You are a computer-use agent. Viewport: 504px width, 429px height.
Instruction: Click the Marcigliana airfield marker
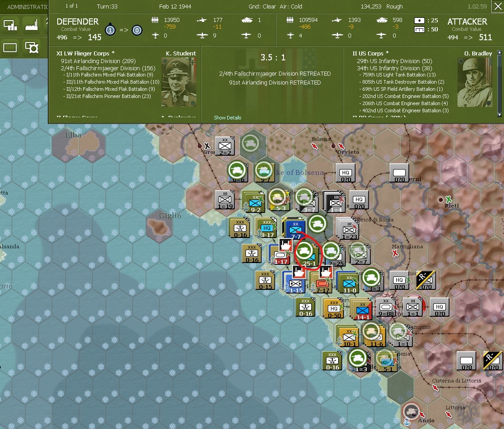click(x=395, y=253)
